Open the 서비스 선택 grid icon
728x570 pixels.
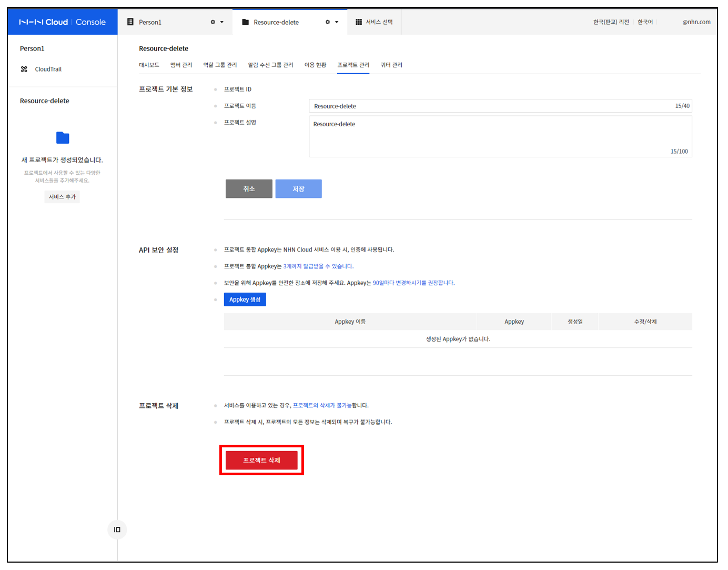pyautogui.click(x=359, y=22)
